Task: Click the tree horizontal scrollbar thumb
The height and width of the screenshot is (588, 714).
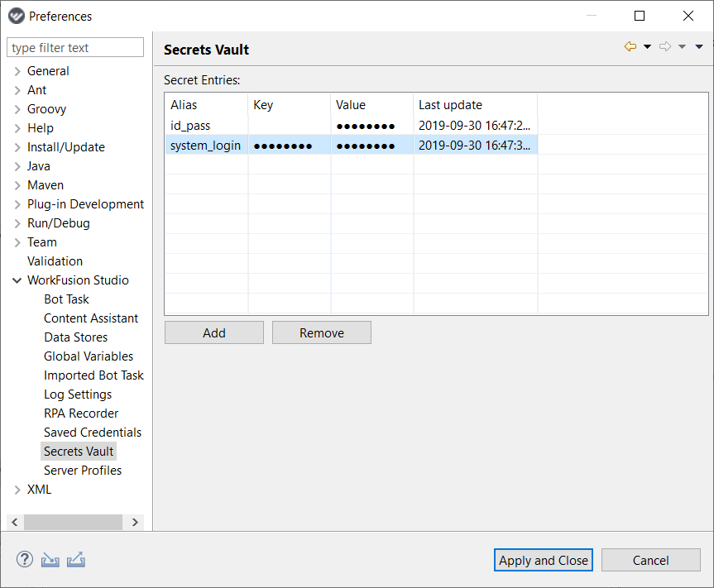Action: (x=73, y=522)
